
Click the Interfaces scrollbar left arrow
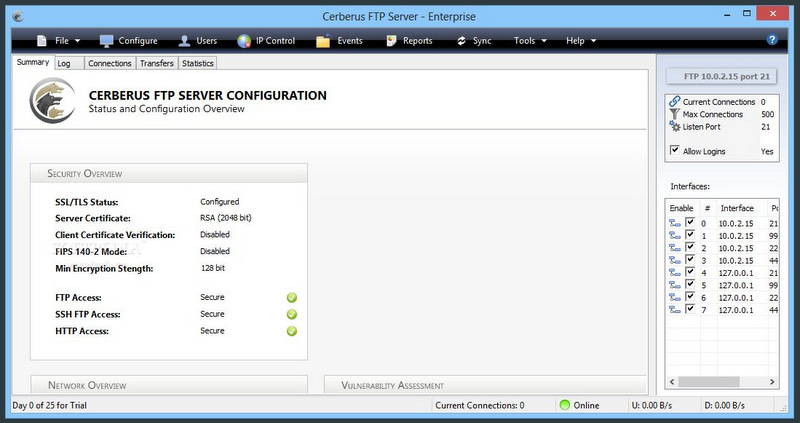point(672,382)
